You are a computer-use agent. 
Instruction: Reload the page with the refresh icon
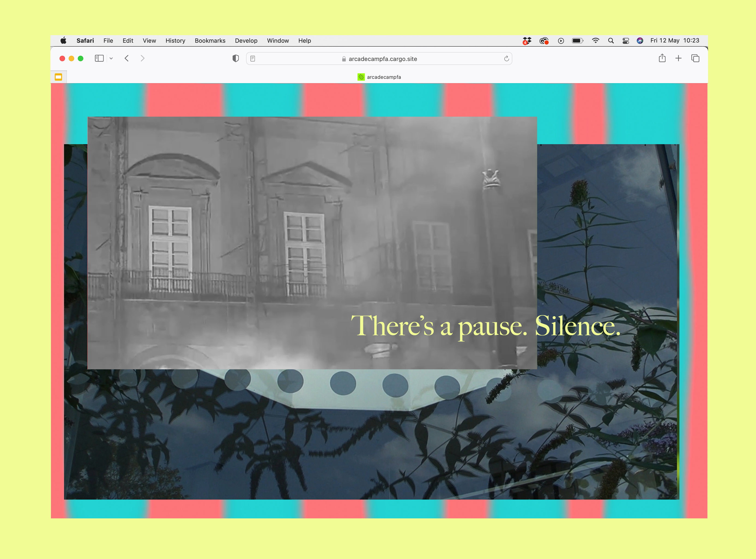pos(506,59)
